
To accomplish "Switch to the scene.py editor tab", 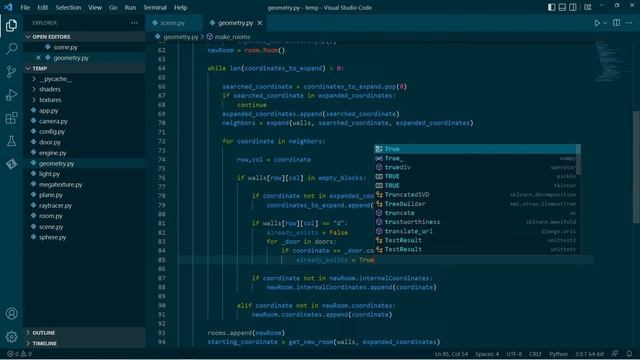I will (x=174, y=23).
